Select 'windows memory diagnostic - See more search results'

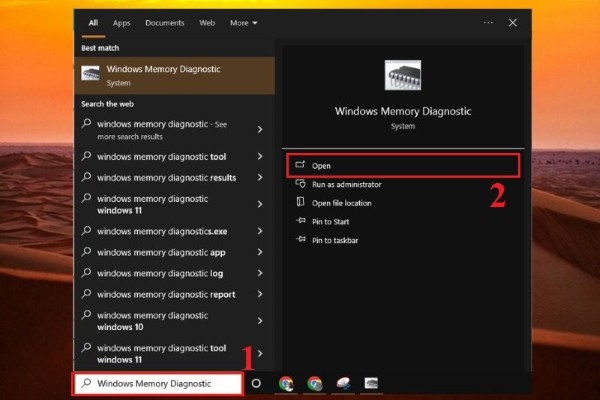point(162,130)
